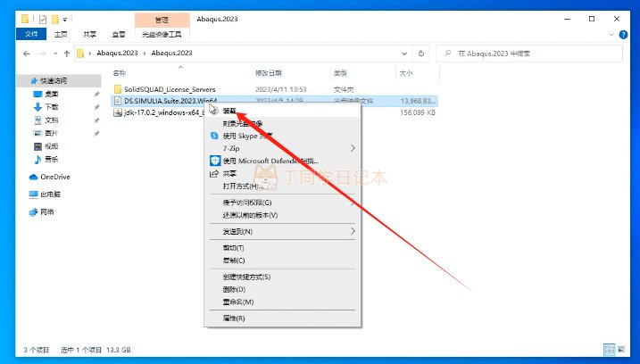This screenshot has width=640, height=364.
Task: Open quick access toolbar customize dropdown
Action: coord(65,19)
